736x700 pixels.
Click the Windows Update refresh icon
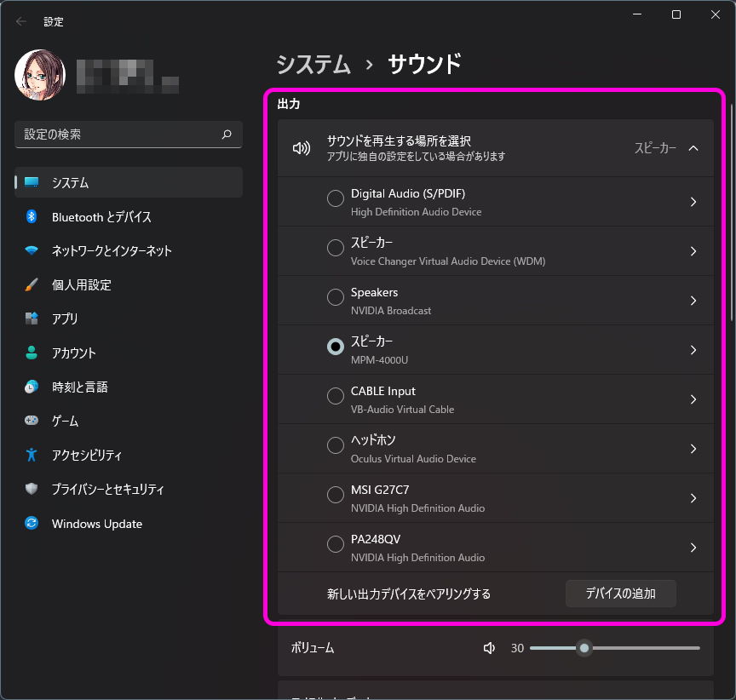coord(32,524)
